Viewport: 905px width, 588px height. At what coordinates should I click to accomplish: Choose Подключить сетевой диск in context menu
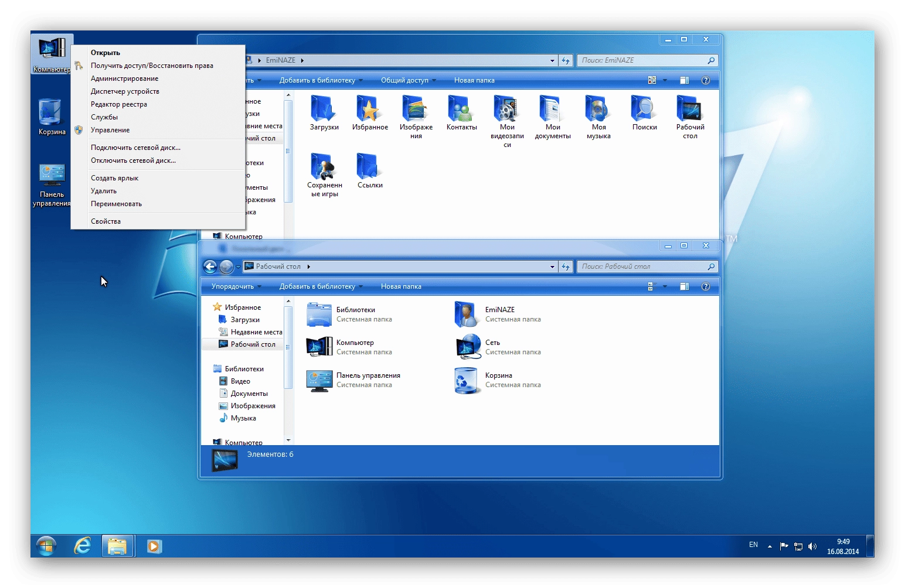[158, 148]
